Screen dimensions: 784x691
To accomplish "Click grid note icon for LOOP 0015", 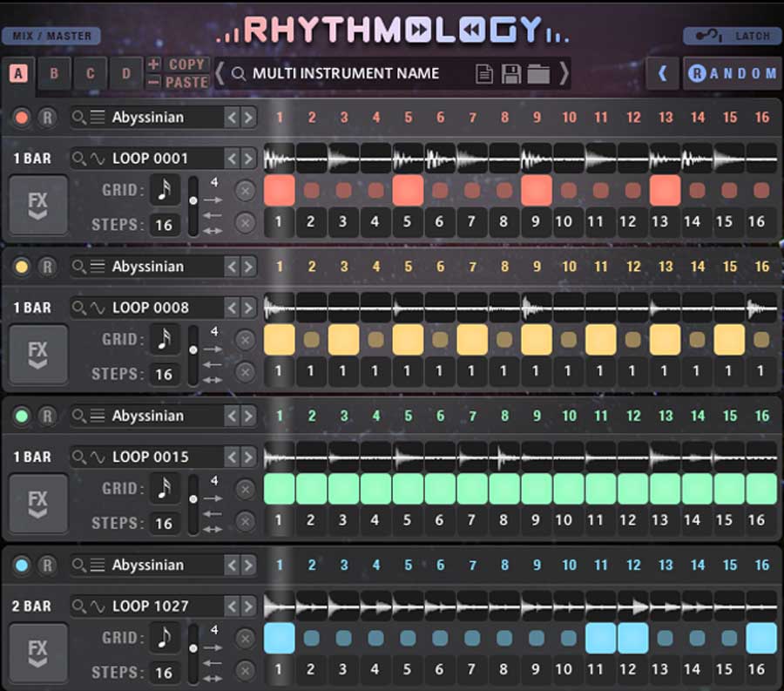I will (x=165, y=489).
